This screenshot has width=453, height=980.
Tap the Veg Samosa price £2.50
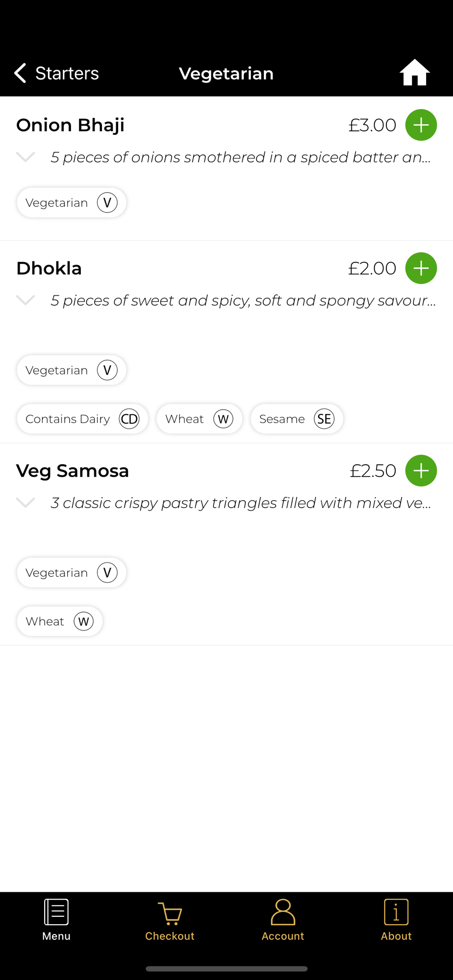(x=373, y=471)
